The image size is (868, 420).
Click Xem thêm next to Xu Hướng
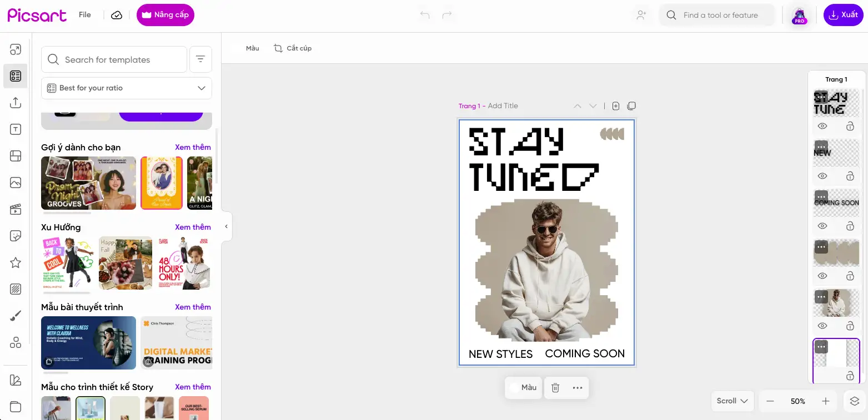[x=193, y=227]
